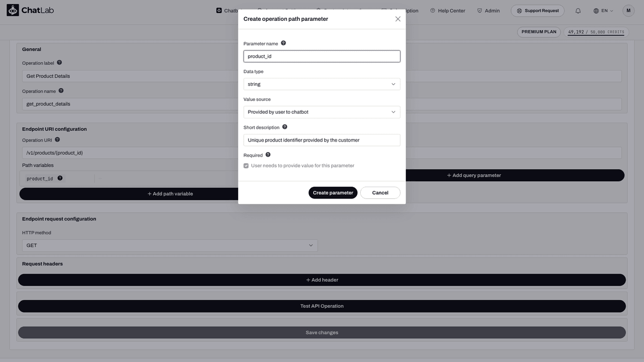The height and width of the screenshot is (362, 644).
Task: Open the Data type dropdown
Action: pos(322,84)
